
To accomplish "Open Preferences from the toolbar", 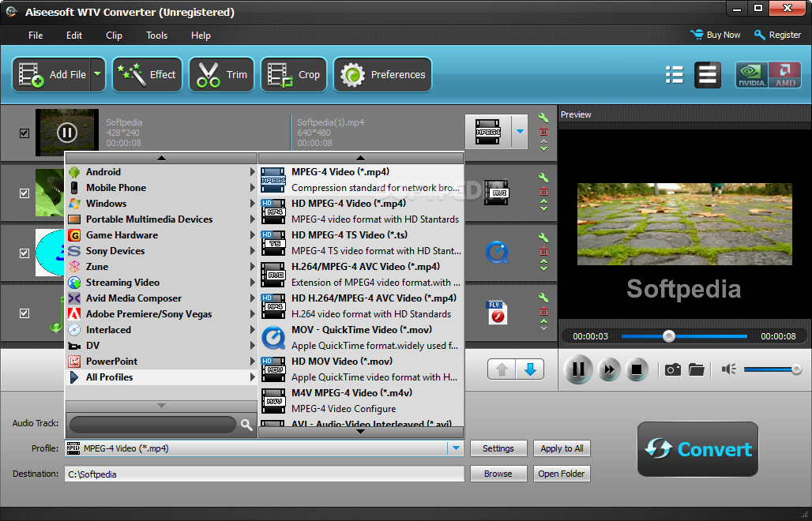I will point(382,74).
